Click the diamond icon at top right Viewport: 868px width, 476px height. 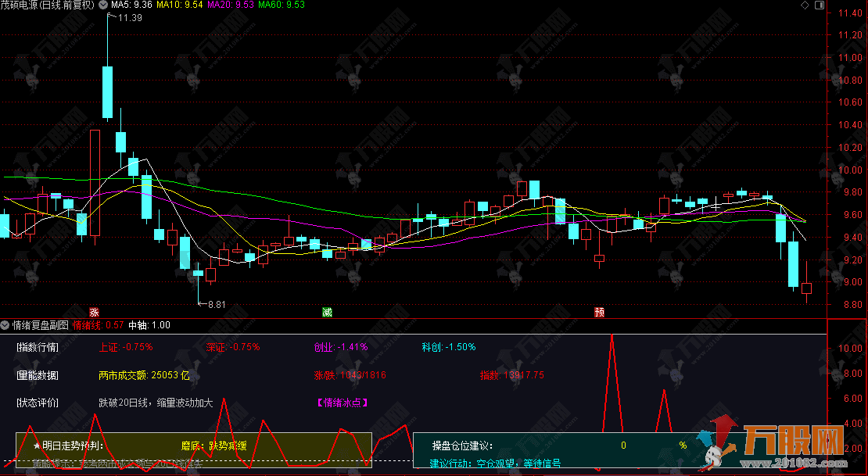pyautogui.click(x=805, y=5)
